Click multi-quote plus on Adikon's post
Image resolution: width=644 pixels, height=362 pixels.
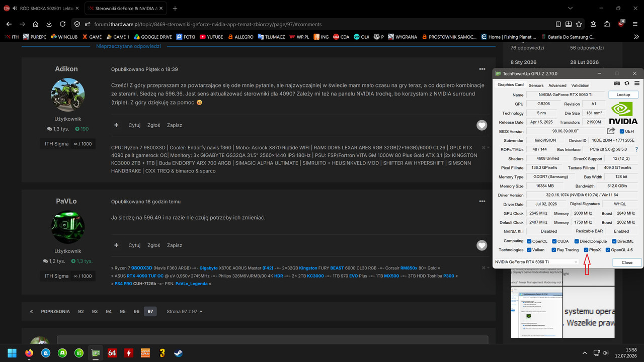(116, 125)
